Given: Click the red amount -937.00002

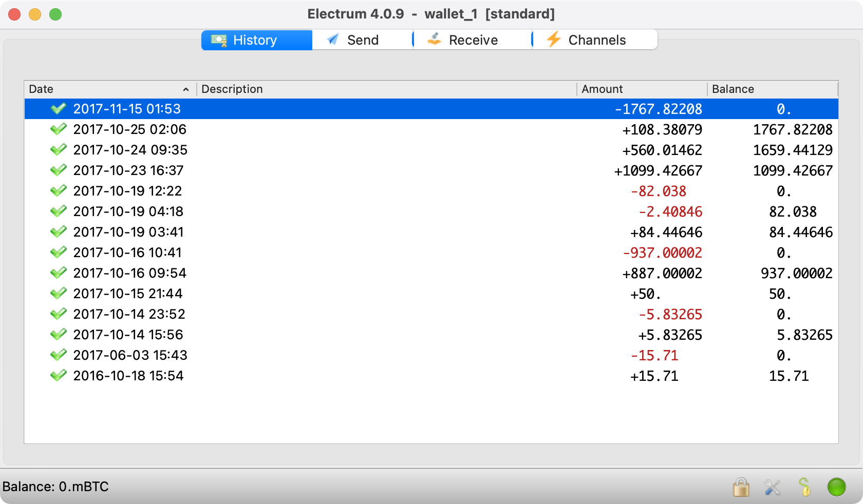Looking at the screenshot, I should point(662,253).
